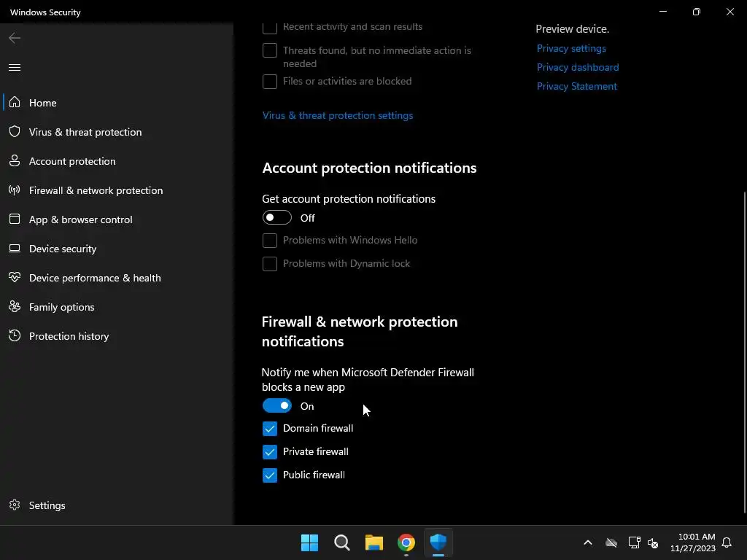Check Threats found, no immediate action checkbox

point(270,50)
